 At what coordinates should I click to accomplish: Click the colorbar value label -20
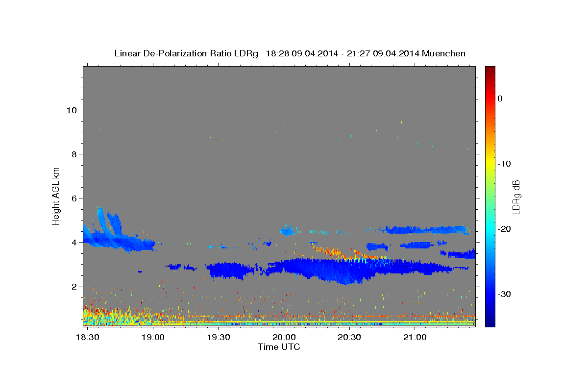[505, 229]
